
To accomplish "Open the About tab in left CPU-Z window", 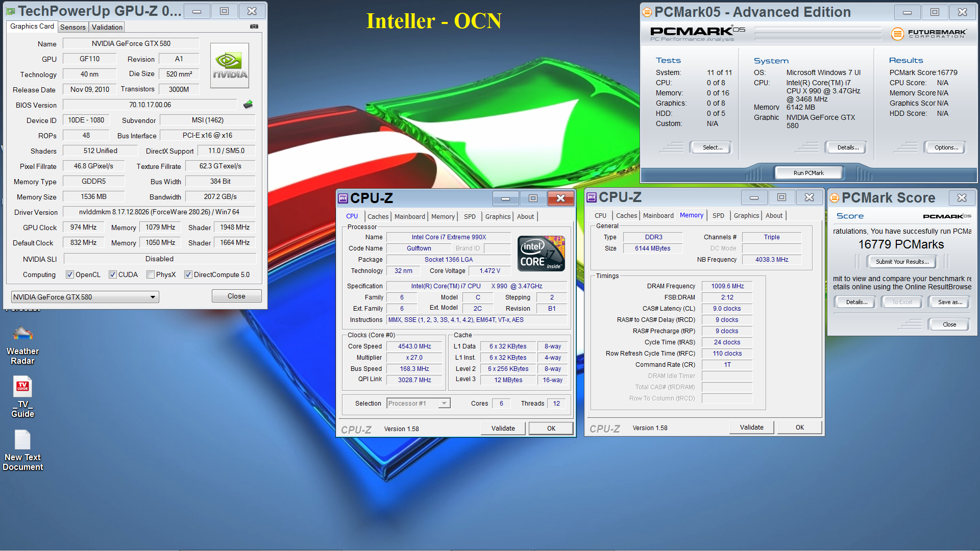I will pyautogui.click(x=526, y=217).
